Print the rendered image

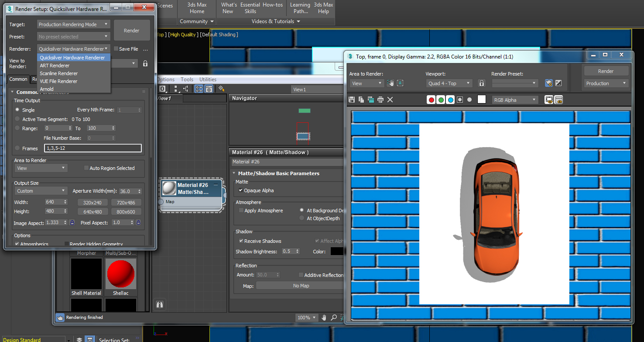click(380, 100)
